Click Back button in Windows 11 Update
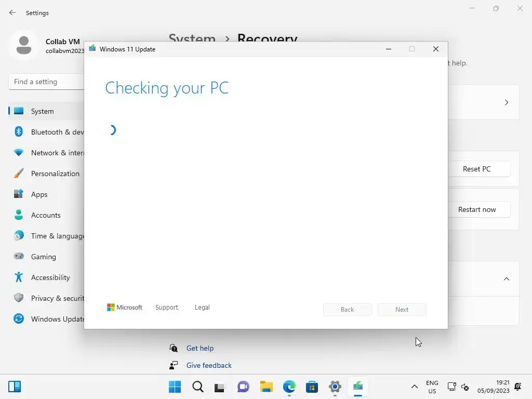The width and height of the screenshot is (532, 399). tap(348, 310)
